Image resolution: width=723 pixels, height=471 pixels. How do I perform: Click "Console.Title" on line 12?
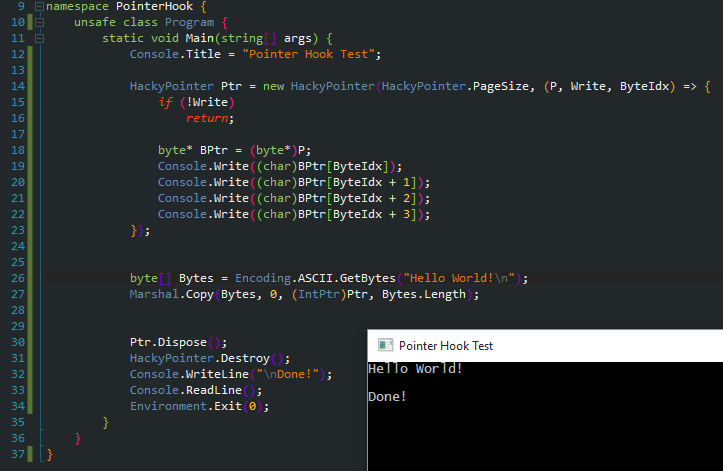(175, 54)
